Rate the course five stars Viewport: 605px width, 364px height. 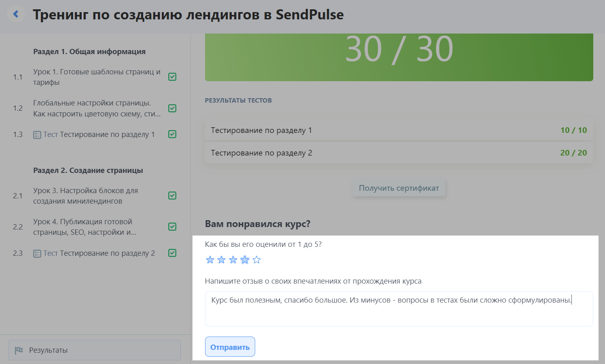tap(256, 260)
